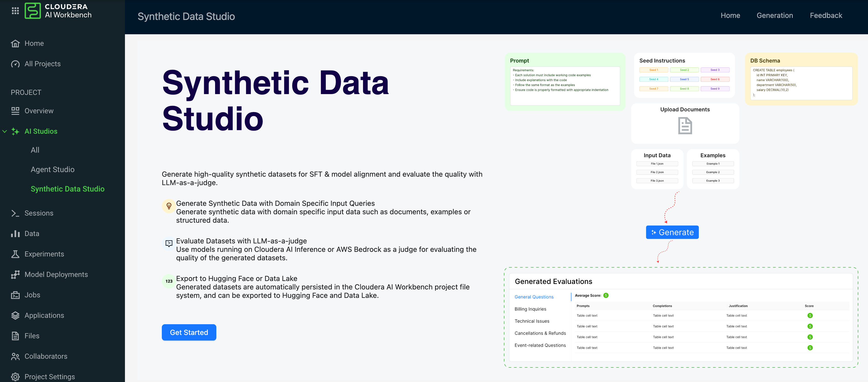Collapse the AI Studios section chevron
The width and height of the screenshot is (868, 382).
pos(5,131)
